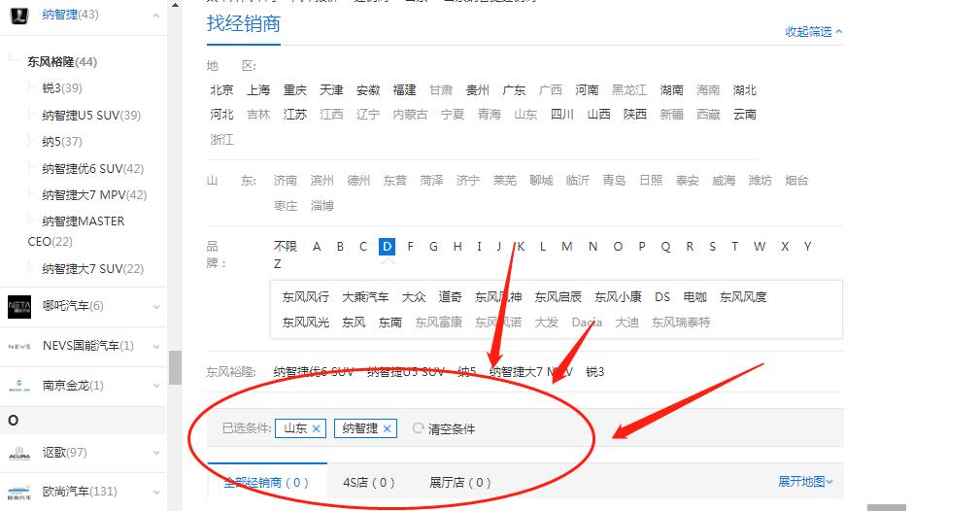Select city 烟台 under 山东
This screenshot has height=511, width=980.
796,181
